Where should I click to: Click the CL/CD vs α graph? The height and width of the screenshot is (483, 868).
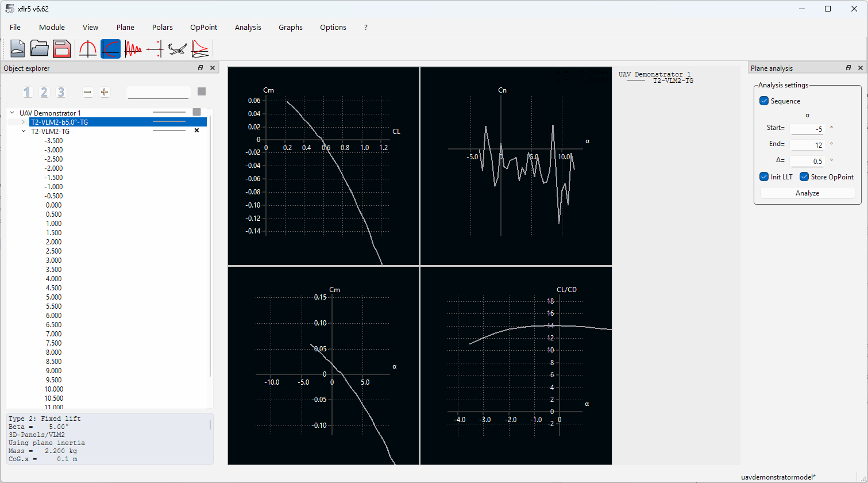(516, 365)
